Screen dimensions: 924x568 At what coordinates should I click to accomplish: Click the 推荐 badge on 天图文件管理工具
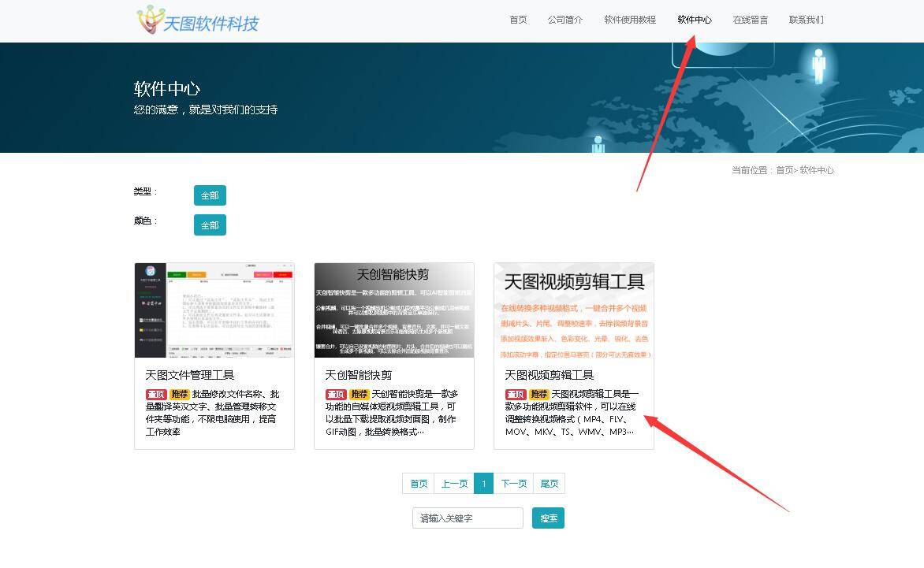179,395
